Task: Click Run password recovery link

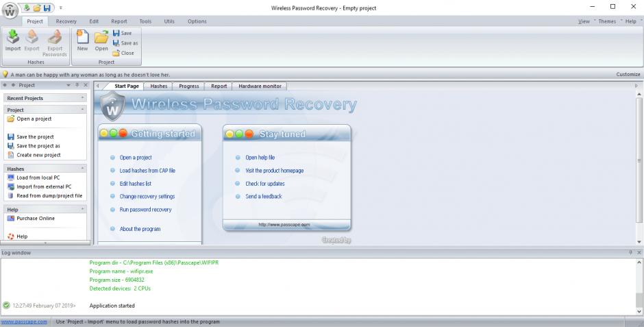Action: point(145,210)
